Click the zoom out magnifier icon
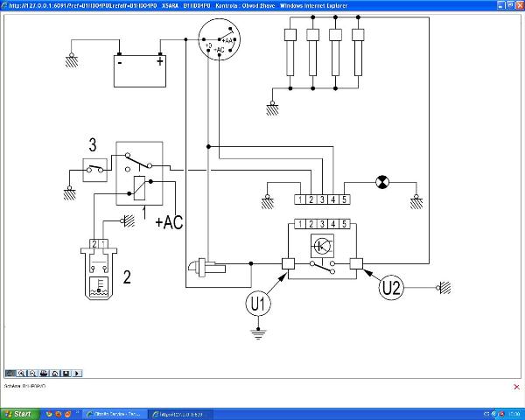This screenshot has height=420, width=525. click(32, 374)
